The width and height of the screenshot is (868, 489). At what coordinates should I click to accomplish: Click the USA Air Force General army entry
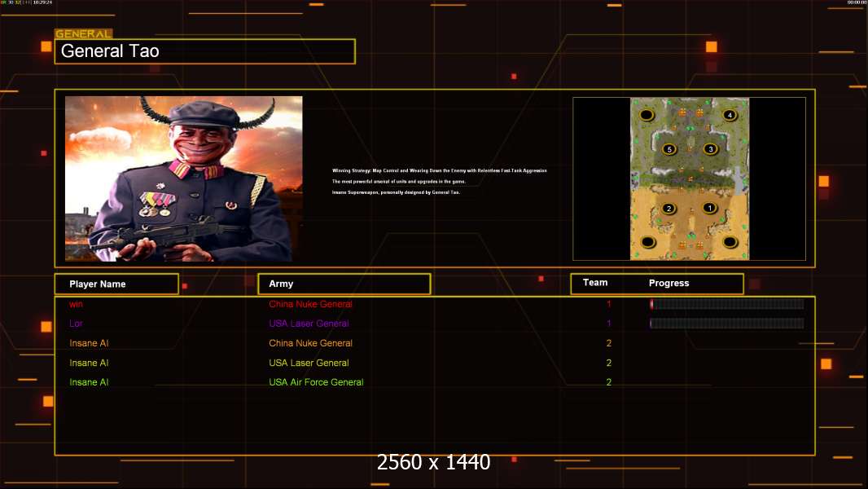pos(316,382)
